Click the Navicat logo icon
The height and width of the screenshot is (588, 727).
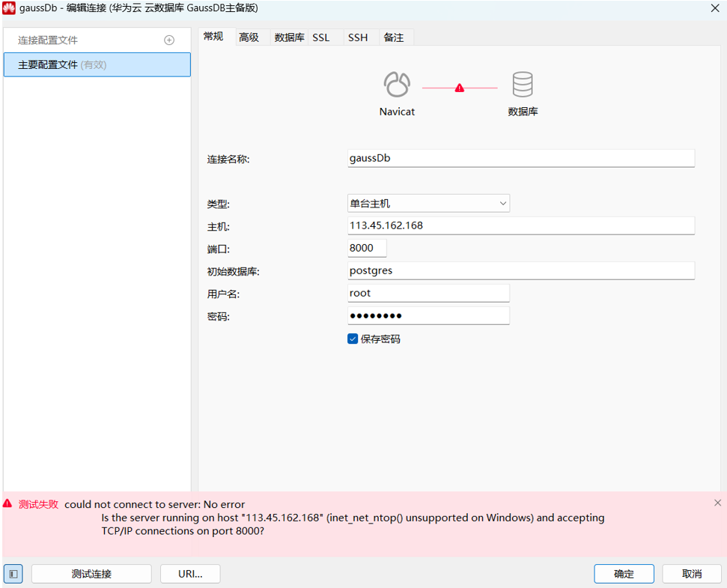tap(397, 85)
